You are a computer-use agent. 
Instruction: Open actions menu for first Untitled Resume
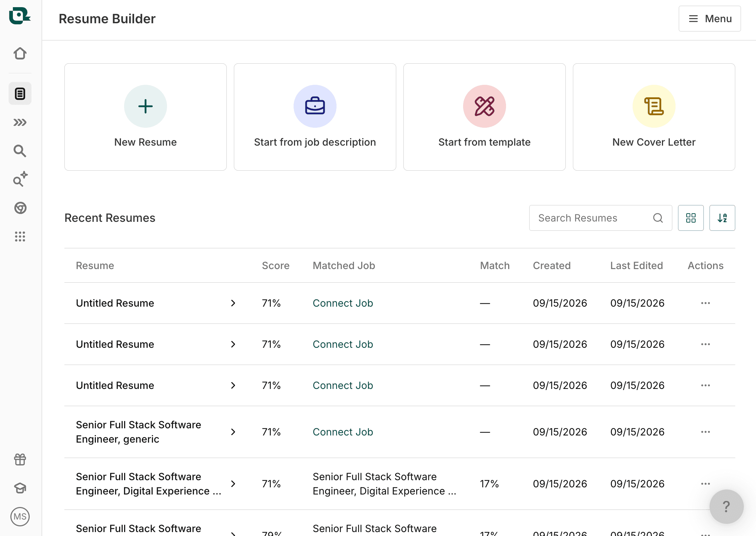pos(706,303)
